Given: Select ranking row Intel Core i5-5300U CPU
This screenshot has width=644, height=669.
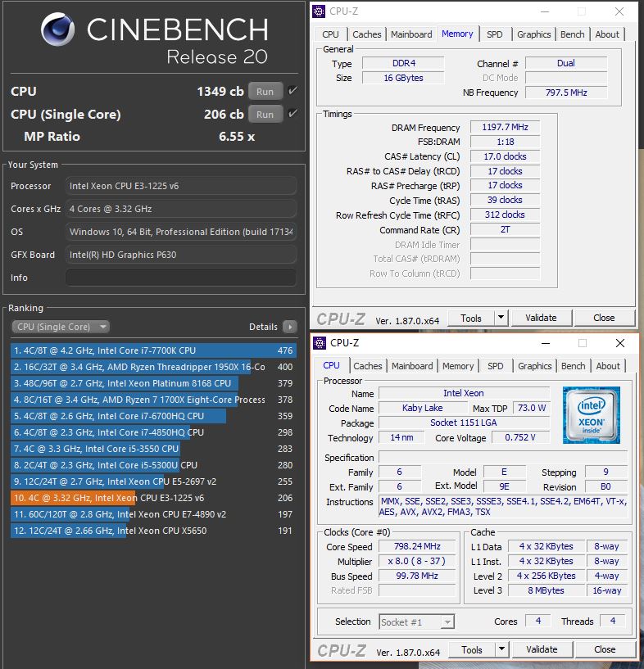Looking at the screenshot, I should [153, 465].
